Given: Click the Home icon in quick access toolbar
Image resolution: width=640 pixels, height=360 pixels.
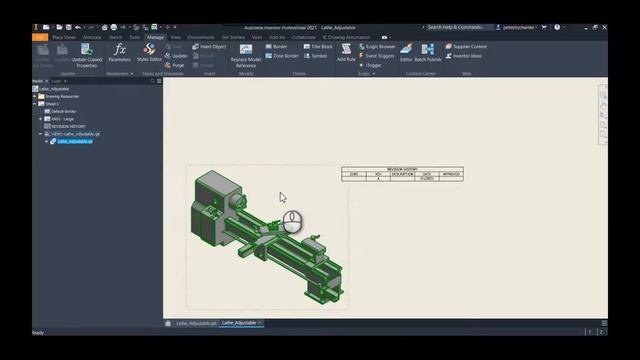Looking at the screenshot, I should click(x=104, y=27).
